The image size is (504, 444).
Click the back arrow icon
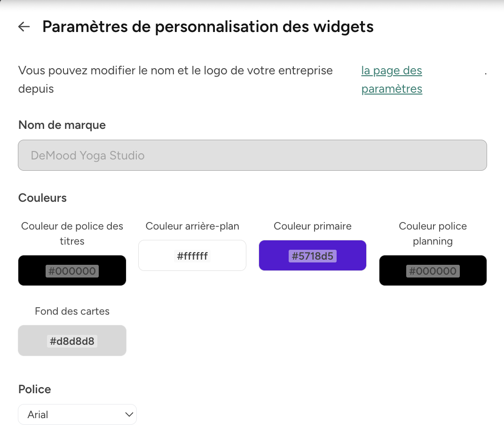point(24,27)
